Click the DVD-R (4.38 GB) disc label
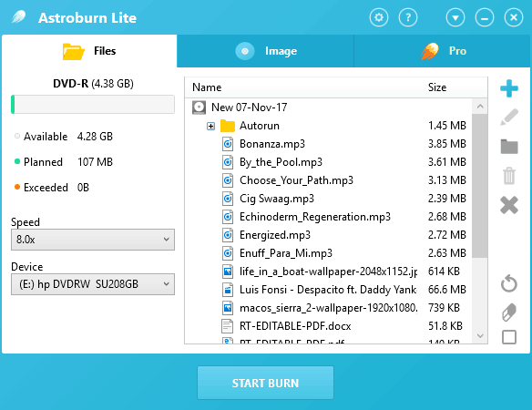 93,84
